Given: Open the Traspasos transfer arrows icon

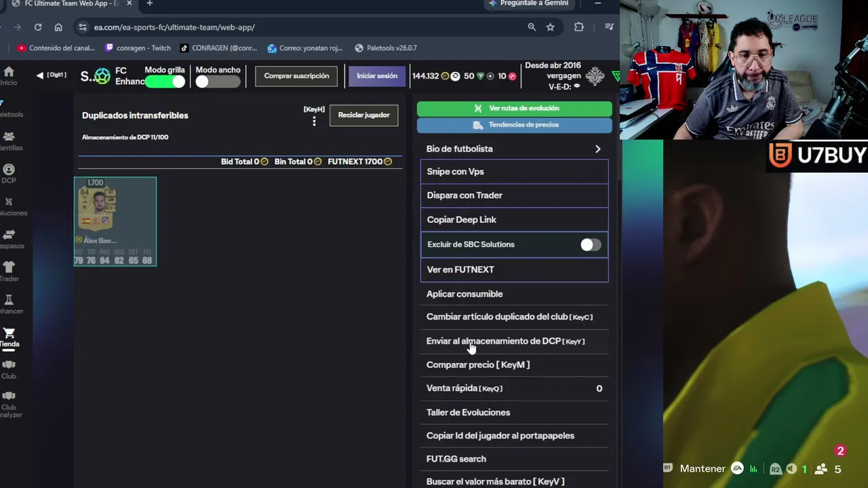Looking at the screenshot, I should [8, 235].
